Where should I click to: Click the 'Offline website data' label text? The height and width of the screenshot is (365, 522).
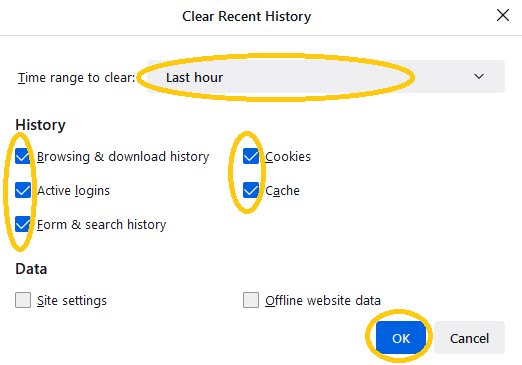point(323,300)
